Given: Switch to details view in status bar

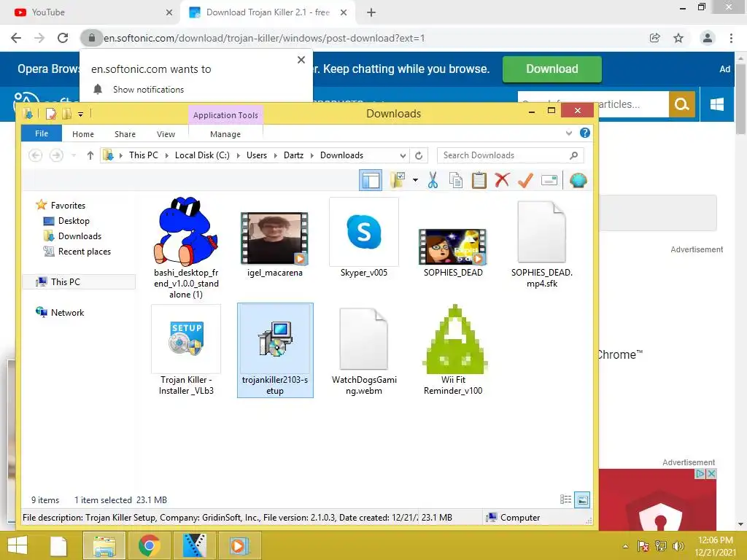Looking at the screenshot, I should (x=565, y=499).
